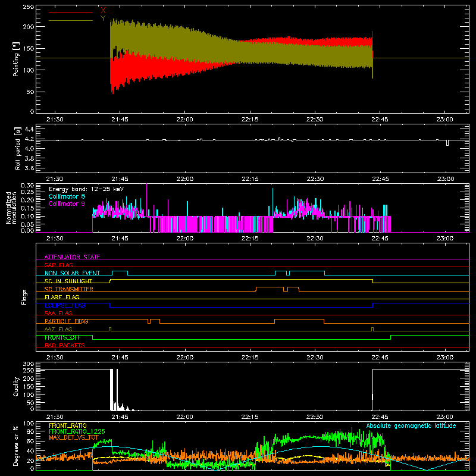
Task: Click the FRONTS_OFF flag label
Action: click(x=62, y=337)
